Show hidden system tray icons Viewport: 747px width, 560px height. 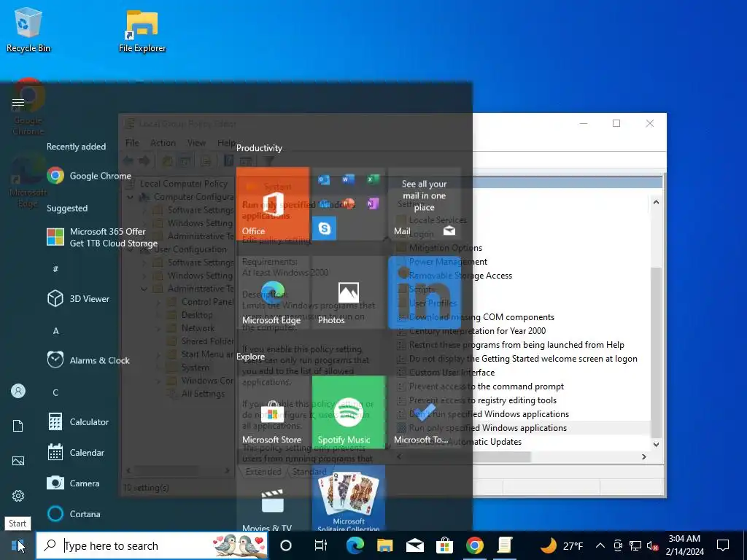coord(600,545)
